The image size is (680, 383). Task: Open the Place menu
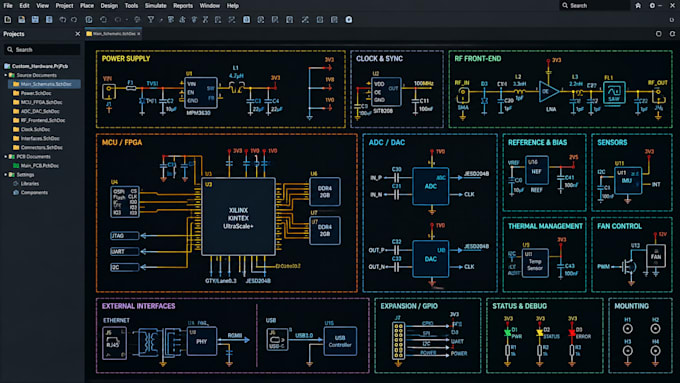coord(87,6)
